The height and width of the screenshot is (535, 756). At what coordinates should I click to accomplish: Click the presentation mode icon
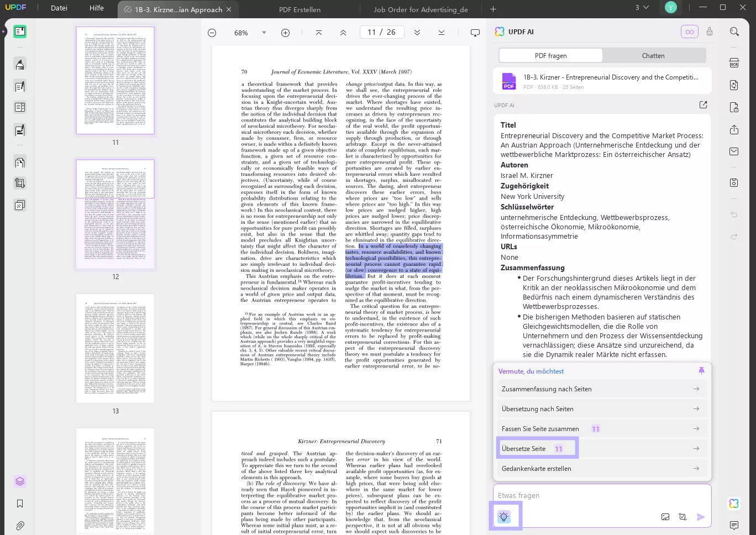point(475,33)
